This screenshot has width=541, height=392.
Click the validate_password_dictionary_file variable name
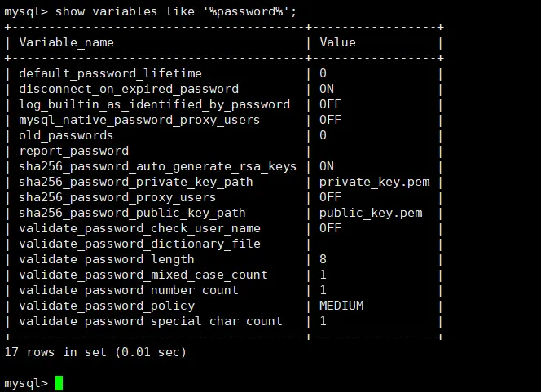139,244
